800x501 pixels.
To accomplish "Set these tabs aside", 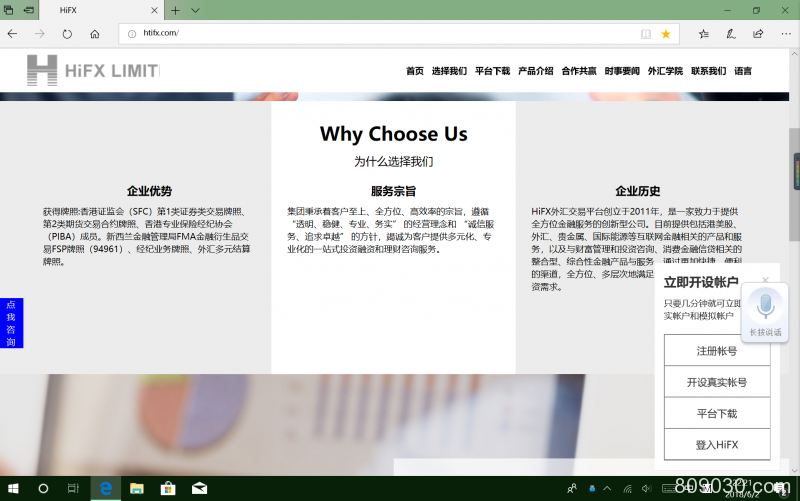I will click(29, 10).
